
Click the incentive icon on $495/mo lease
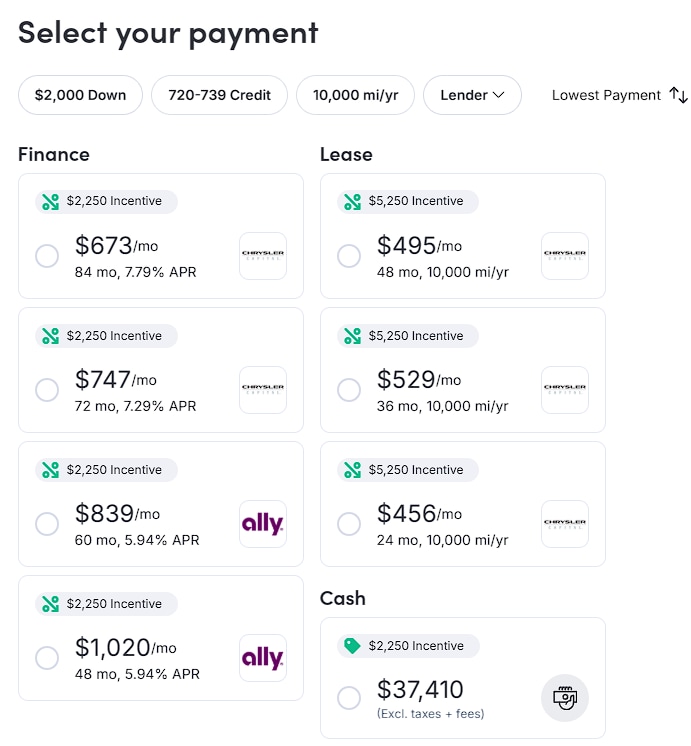click(352, 202)
